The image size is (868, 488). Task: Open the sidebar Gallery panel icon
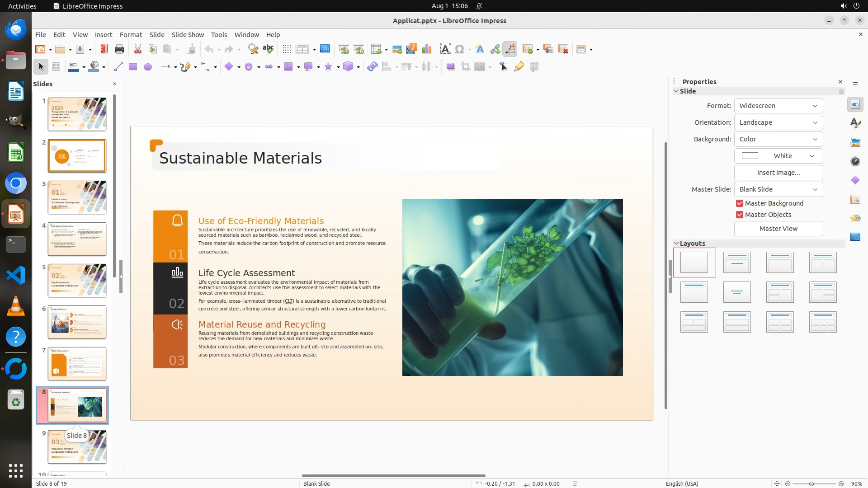[x=855, y=142]
